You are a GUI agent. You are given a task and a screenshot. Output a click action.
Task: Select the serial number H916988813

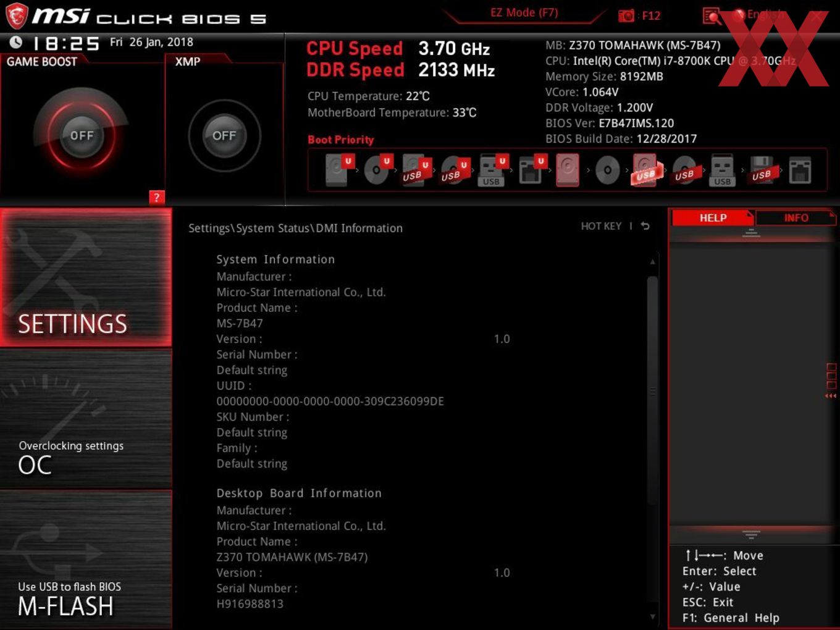[x=250, y=603]
